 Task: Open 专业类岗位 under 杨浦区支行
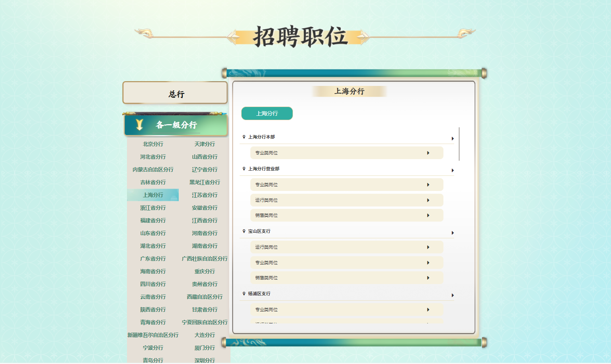click(x=347, y=309)
